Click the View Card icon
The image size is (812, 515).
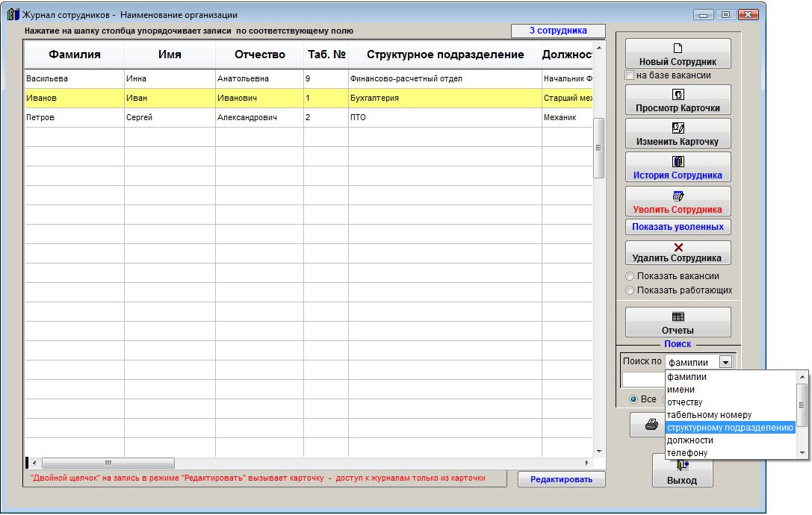[678, 95]
